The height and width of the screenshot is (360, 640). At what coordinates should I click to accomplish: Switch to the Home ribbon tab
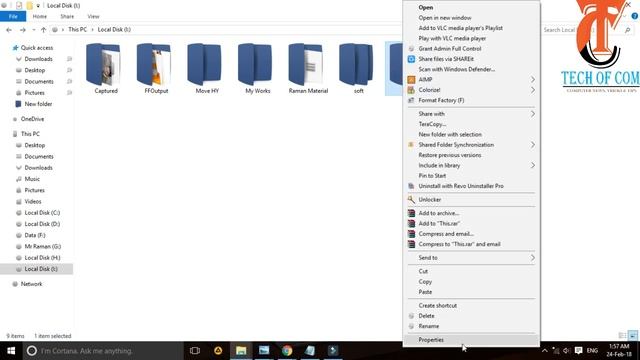coord(40,16)
